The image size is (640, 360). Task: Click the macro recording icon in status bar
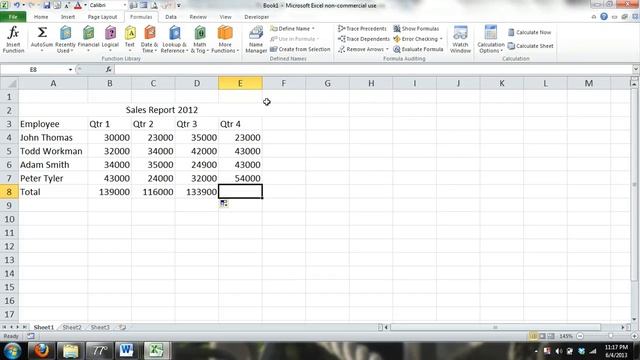[31, 336]
